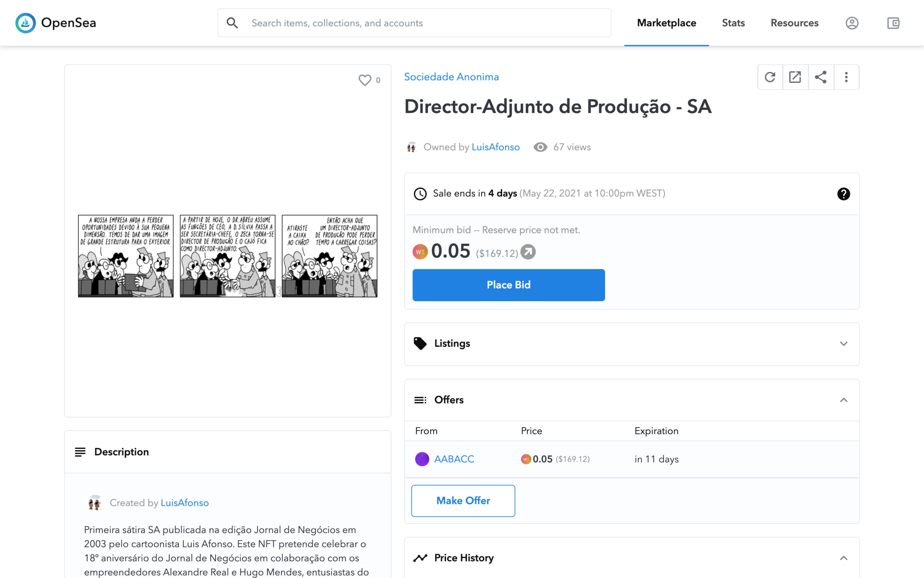Open the account profile icon
Image resolution: width=924 pixels, height=578 pixels.
852,23
